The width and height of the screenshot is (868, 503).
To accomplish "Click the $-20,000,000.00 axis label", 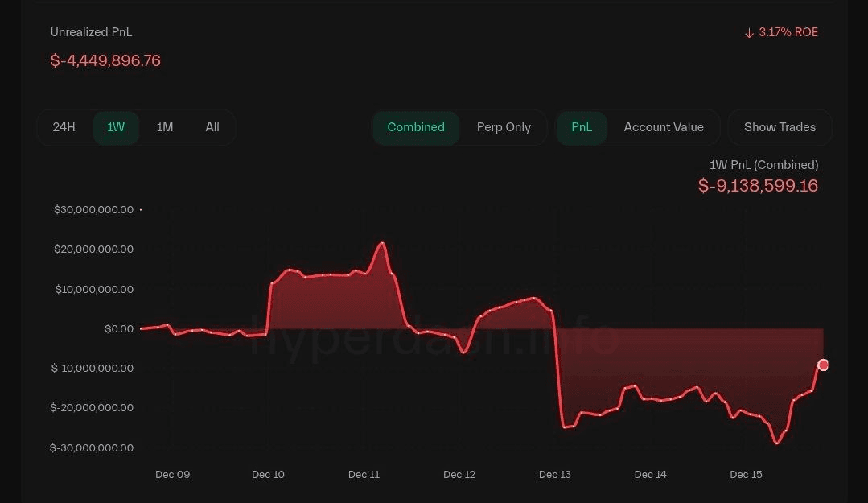I will [92, 408].
